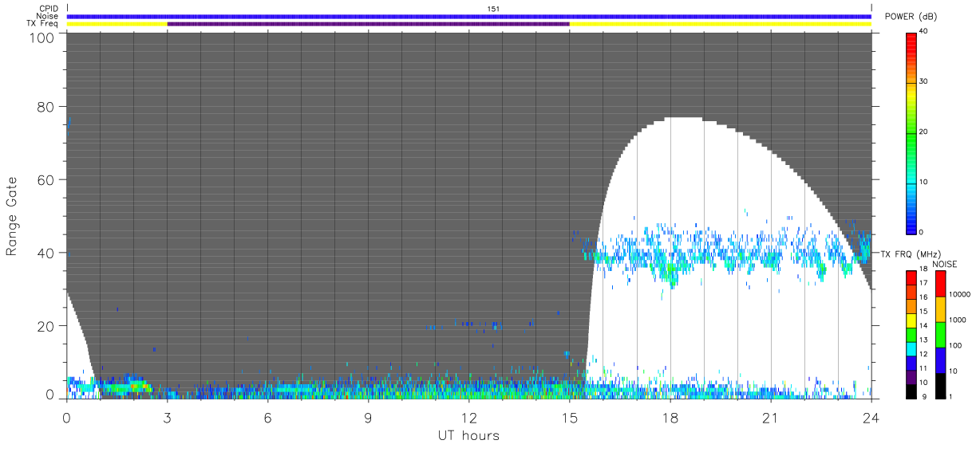Click the red swatch in the NOISE legend
Screen dimensions: 980x452
940,284
